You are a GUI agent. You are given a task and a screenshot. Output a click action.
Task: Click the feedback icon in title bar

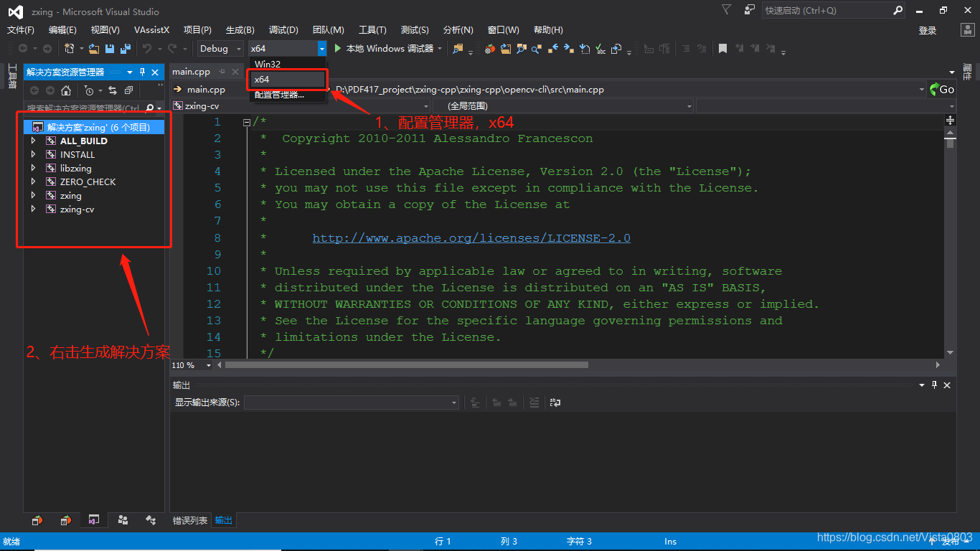coord(750,10)
